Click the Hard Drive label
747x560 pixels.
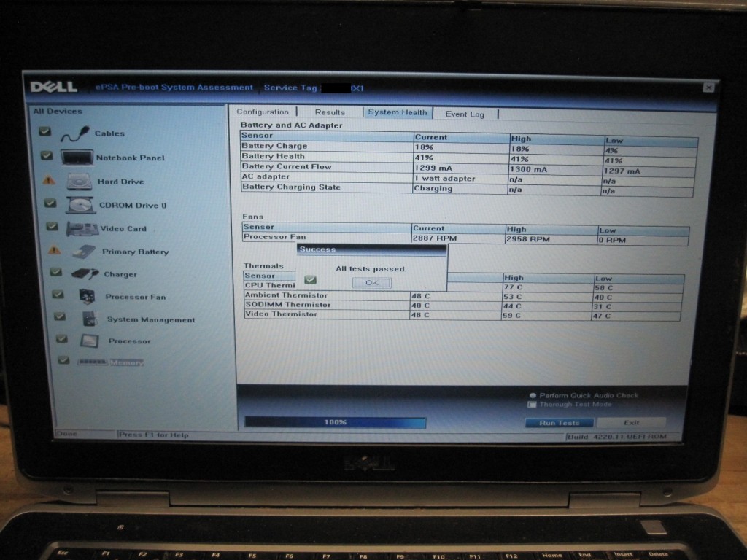120,182
